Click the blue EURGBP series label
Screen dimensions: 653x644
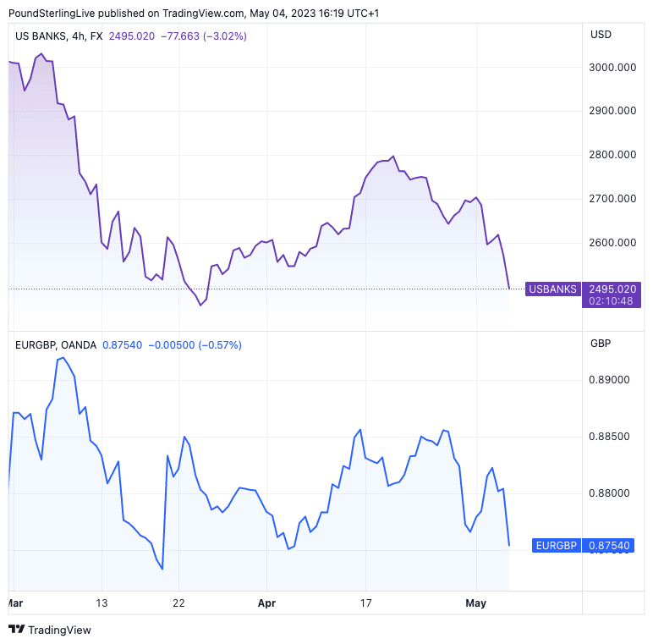click(x=557, y=546)
